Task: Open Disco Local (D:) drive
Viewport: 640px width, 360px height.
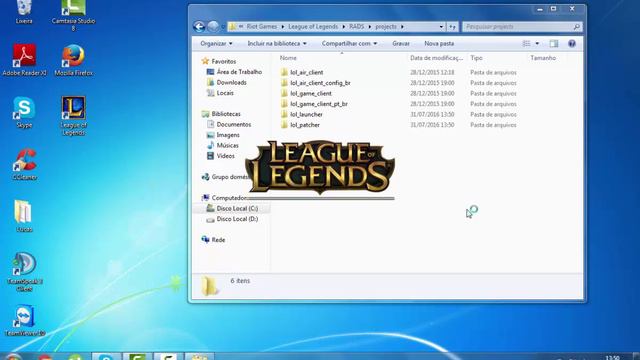Action: click(232, 219)
